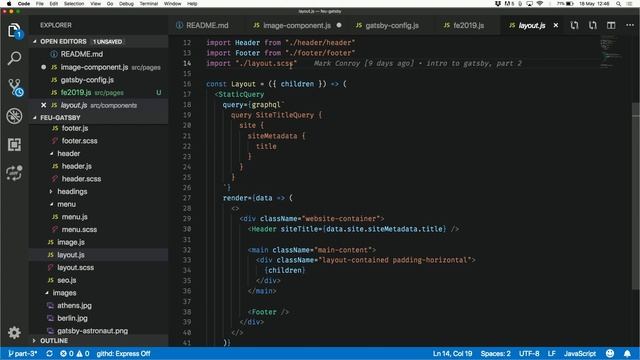Open athens.jpg in the images folder
640x360 pixels.
click(98, 305)
